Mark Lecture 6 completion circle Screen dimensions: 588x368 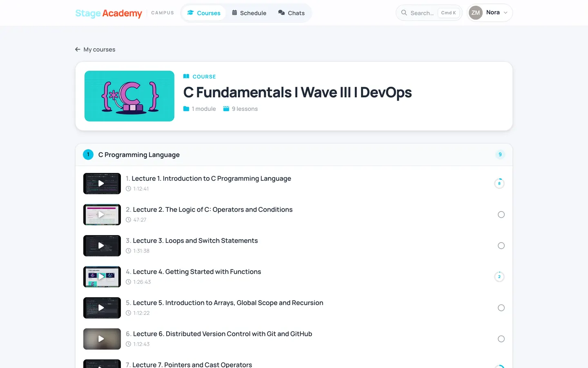point(501,339)
